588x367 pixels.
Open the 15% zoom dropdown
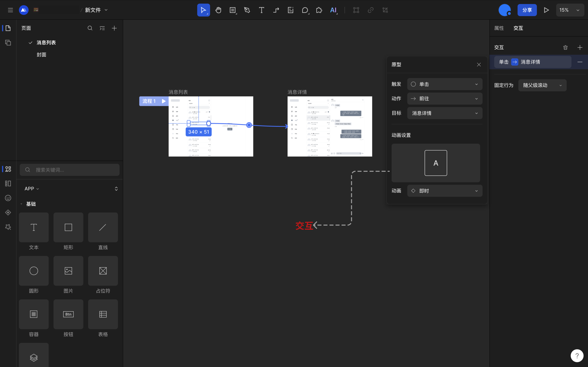pos(570,10)
